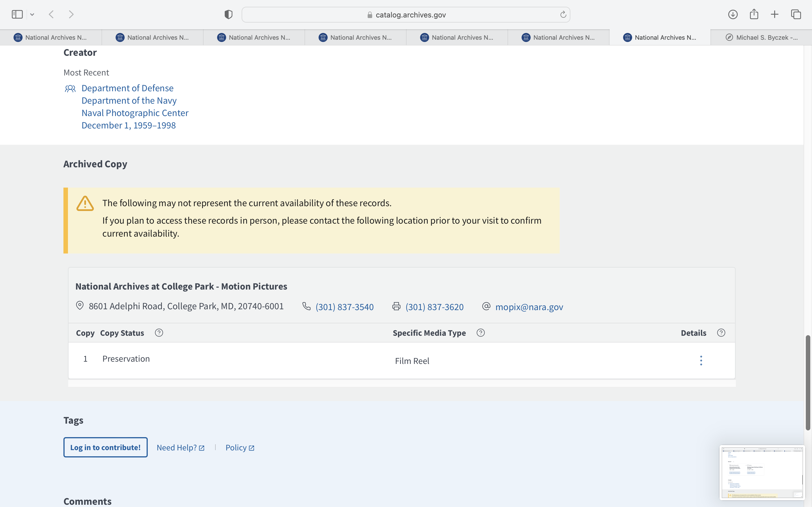Click the Specific Media Type help icon
The width and height of the screenshot is (812, 507).
pyautogui.click(x=480, y=333)
